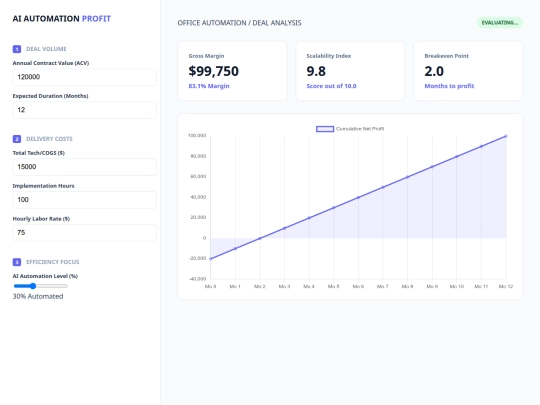Click the Gross Margin card label
The width and height of the screenshot is (540, 405).
(x=206, y=56)
